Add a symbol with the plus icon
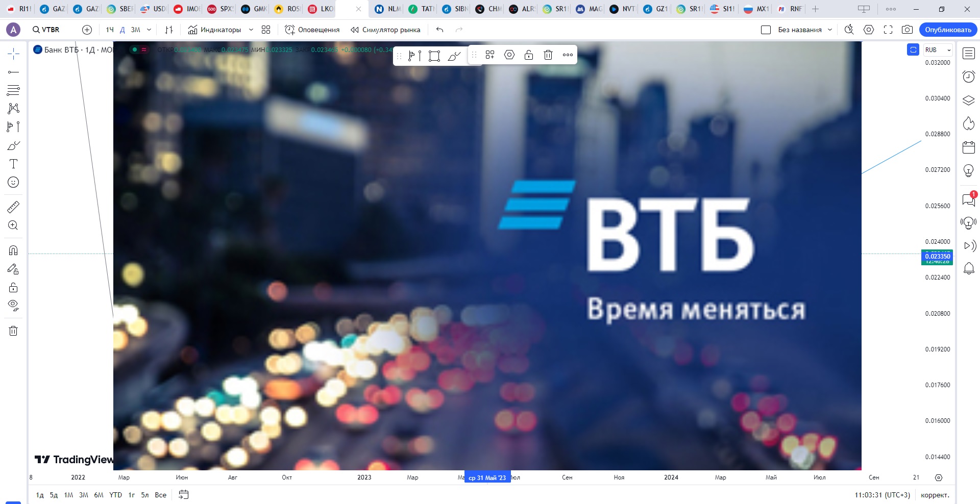The width and height of the screenshot is (980, 504). point(87,30)
